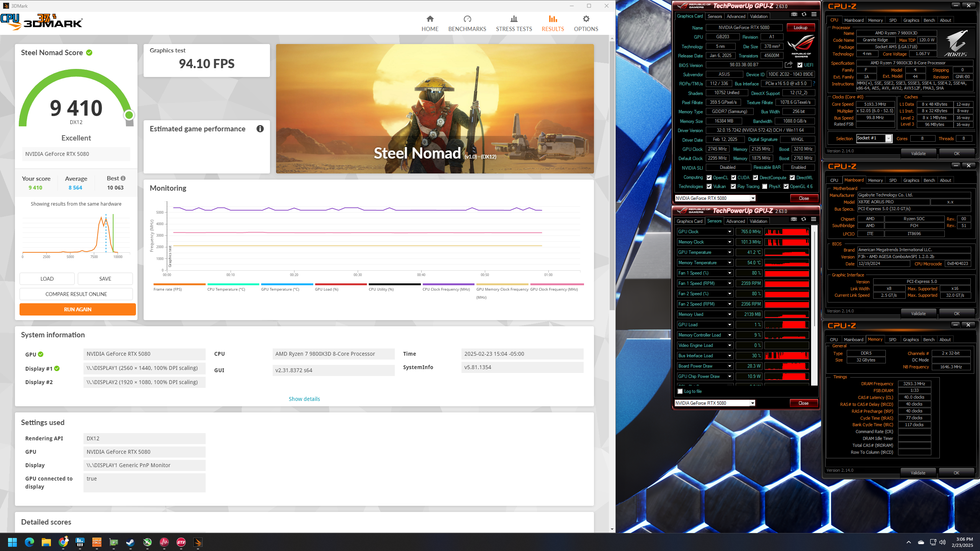The width and height of the screenshot is (980, 551).
Task: Click the BIOS export share icon in GPU-Z
Action: tap(789, 65)
